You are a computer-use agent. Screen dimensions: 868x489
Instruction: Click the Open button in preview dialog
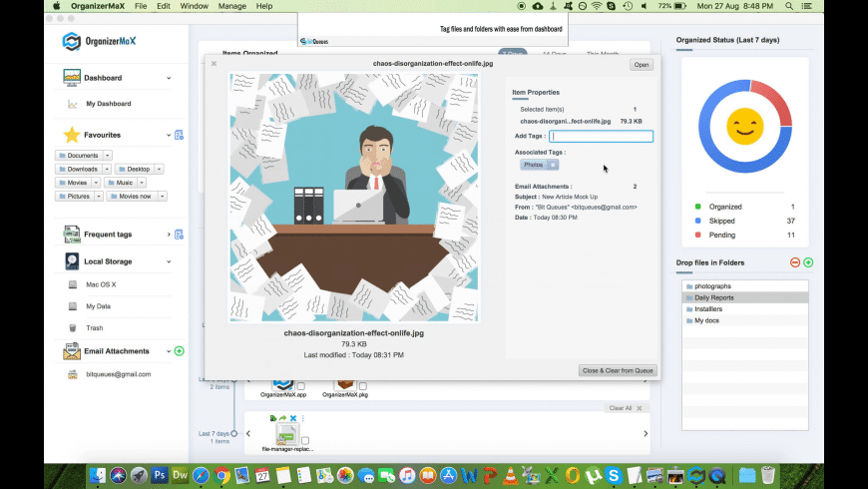[642, 65]
